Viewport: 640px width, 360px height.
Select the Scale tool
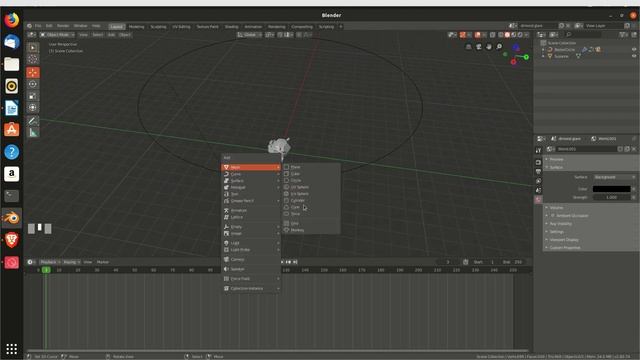click(33, 96)
